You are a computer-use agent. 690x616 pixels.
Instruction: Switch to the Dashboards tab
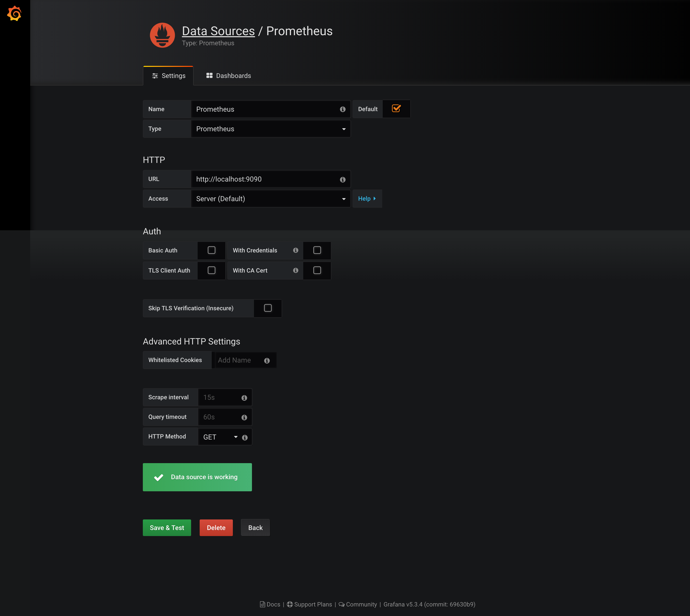(229, 76)
